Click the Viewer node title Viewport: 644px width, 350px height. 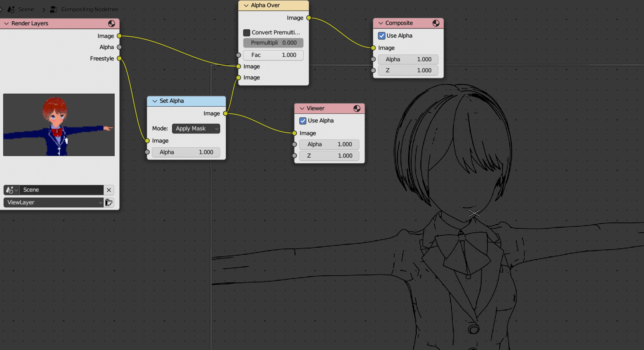[x=315, y=108]
